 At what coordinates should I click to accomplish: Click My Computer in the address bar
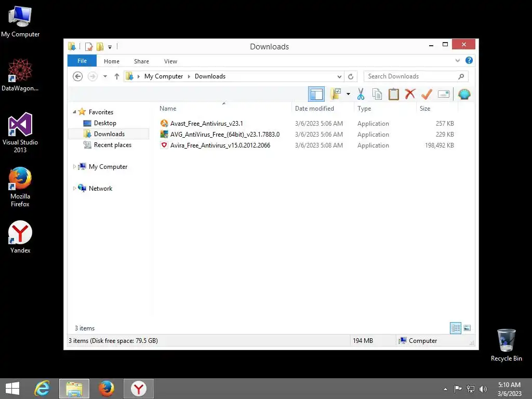click(x=164, y=76)
